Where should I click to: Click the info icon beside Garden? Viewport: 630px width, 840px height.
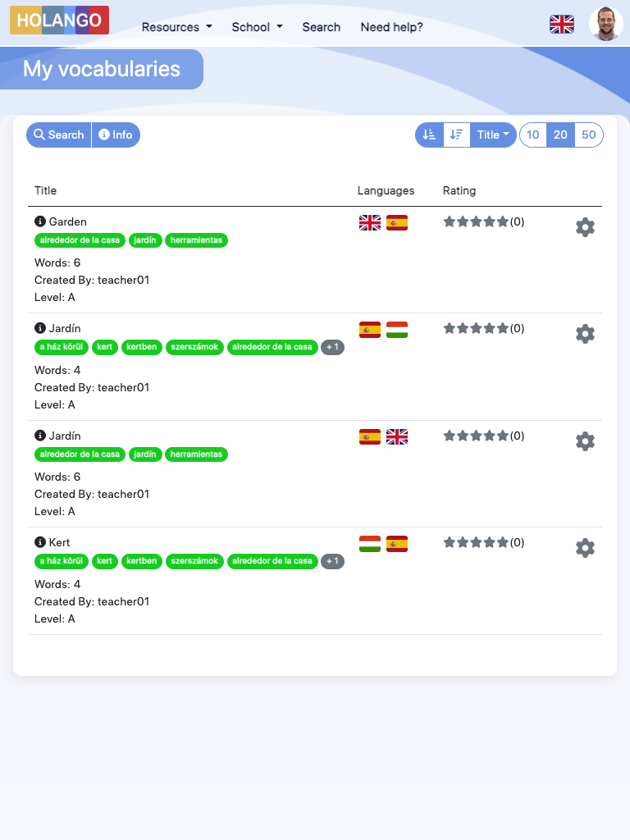[x=39, y=221]
